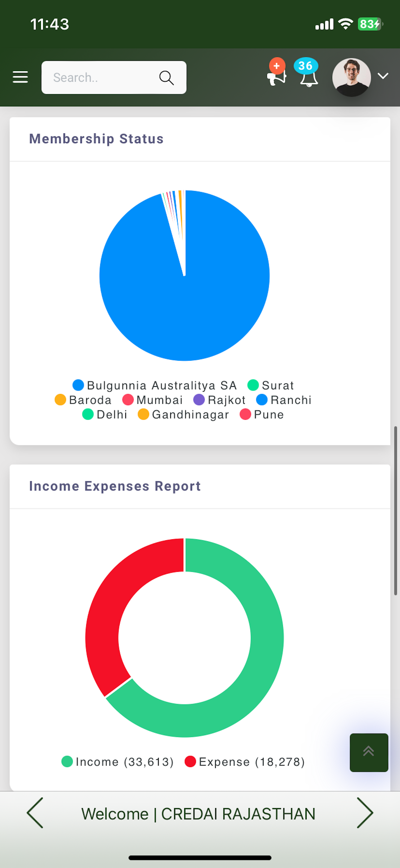Go back with left arrow

tap(35, 813)
